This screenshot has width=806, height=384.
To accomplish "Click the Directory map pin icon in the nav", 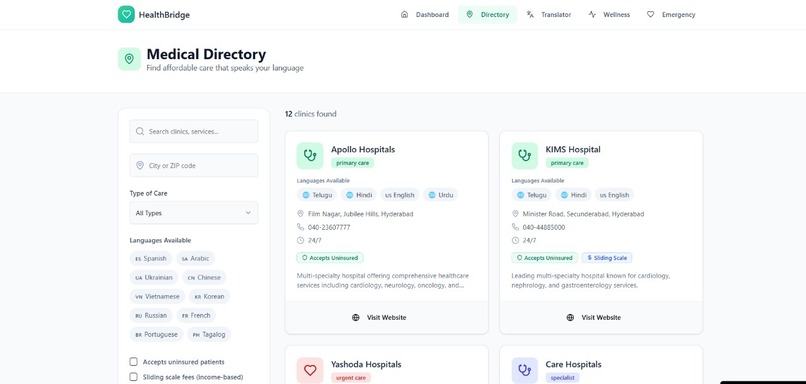I will tap(469, 14).
